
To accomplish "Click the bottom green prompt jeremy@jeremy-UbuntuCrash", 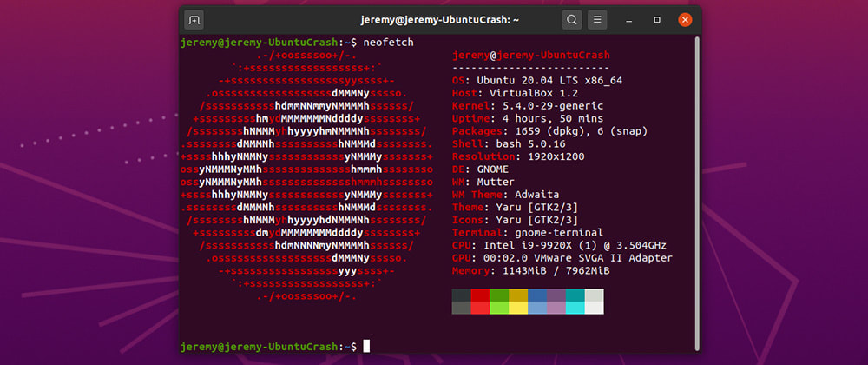I will (x=259, y=347).
